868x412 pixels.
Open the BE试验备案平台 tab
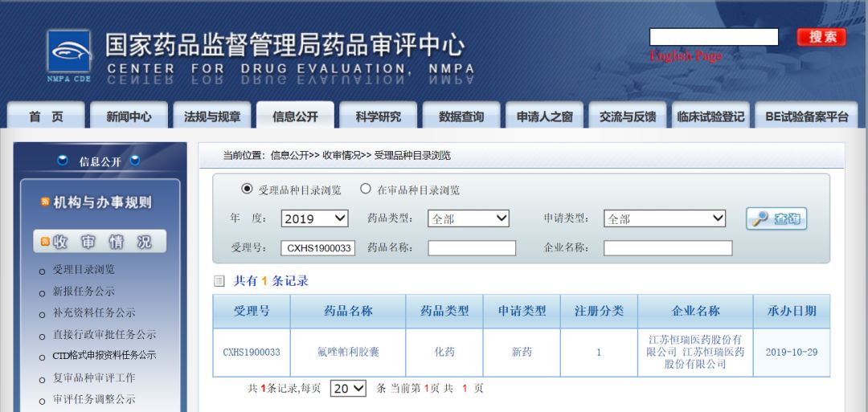tap(807, 116)
